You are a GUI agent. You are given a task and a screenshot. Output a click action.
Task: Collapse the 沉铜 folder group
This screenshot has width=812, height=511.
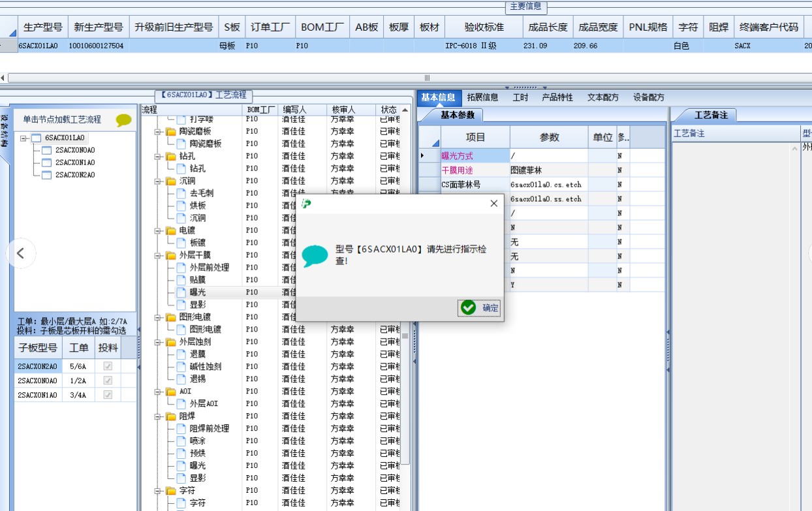(x=158, y=181)
